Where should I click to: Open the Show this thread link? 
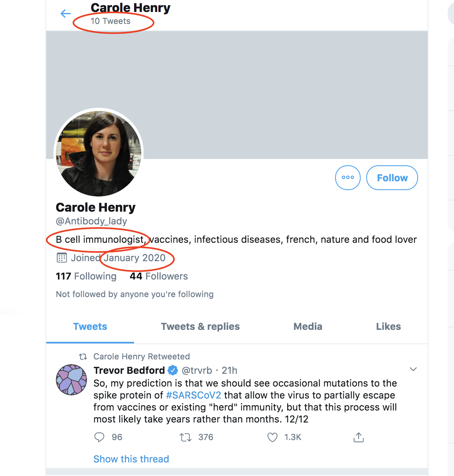click(x=131, y=459)
